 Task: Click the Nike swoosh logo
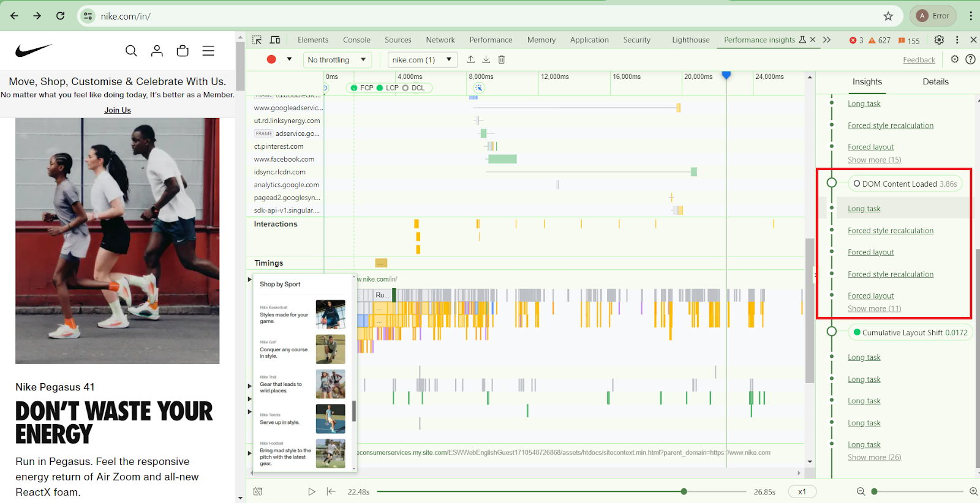coord(34,50)
